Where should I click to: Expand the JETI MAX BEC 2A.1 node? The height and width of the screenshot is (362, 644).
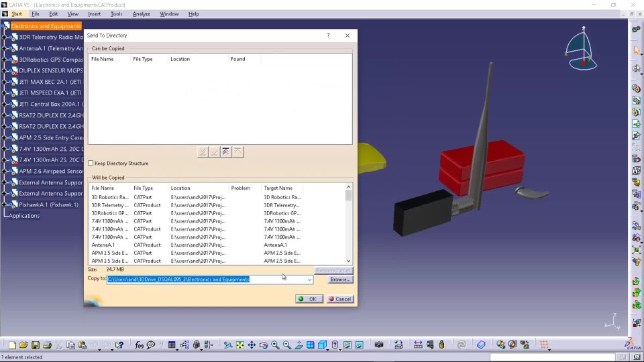point(5,82)
